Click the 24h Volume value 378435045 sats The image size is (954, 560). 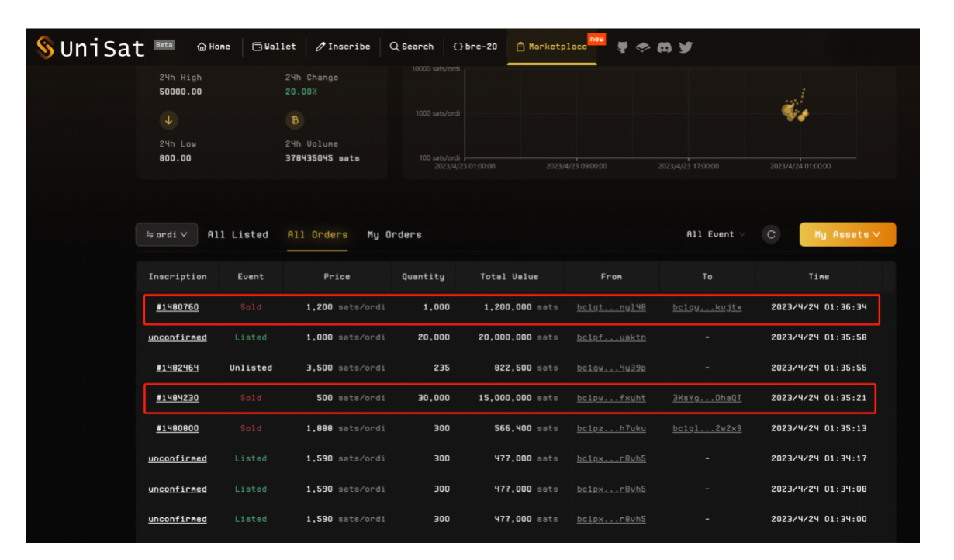pyautogui.click(x=323, y=158)
